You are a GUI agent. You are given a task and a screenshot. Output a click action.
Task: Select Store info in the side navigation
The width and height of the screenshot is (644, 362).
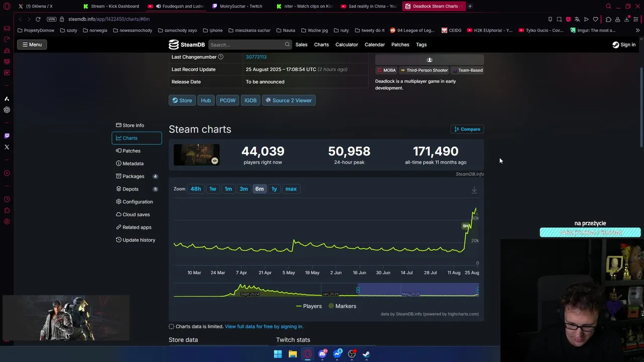point(137,125)
